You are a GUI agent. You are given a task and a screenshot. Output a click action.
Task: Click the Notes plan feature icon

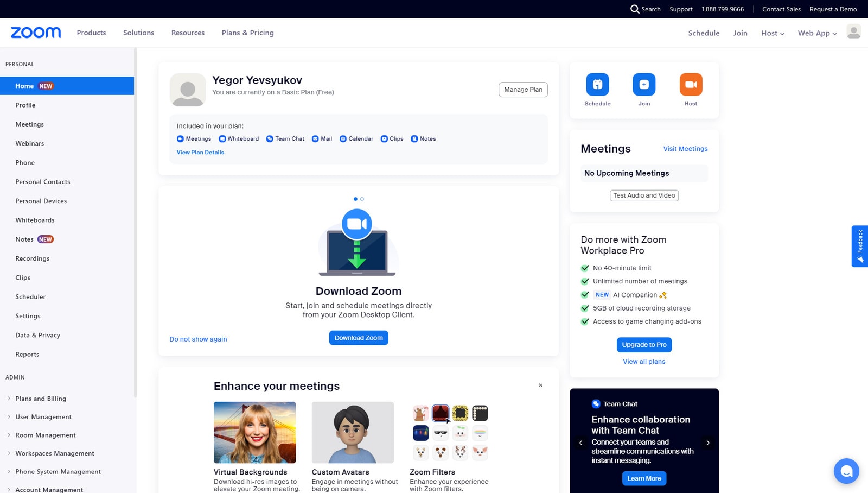(414, 139)
